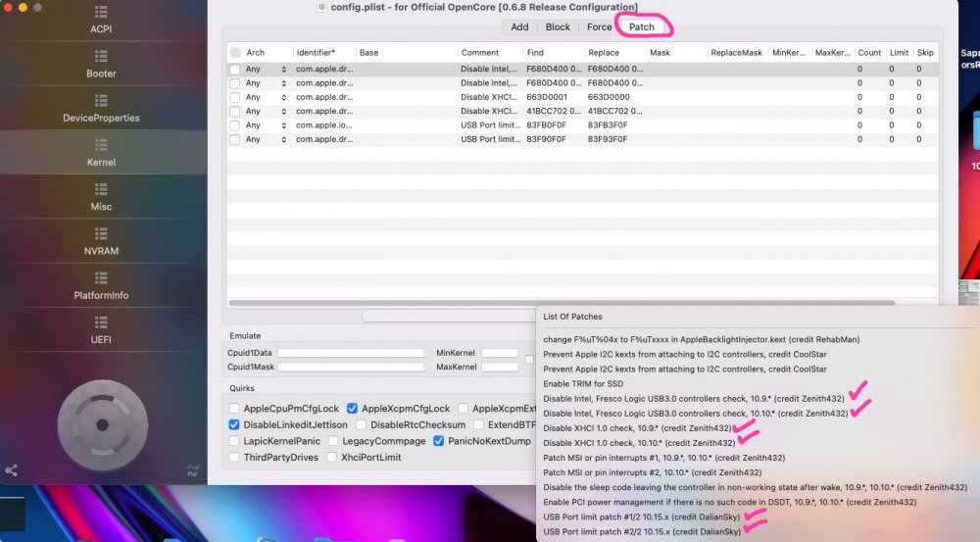The width and height of the screenshot is (980, 542).
Task: Toggle checkbox of 83FB0F0F patch row
Action: pyautogui.click(x=235, y=125)
